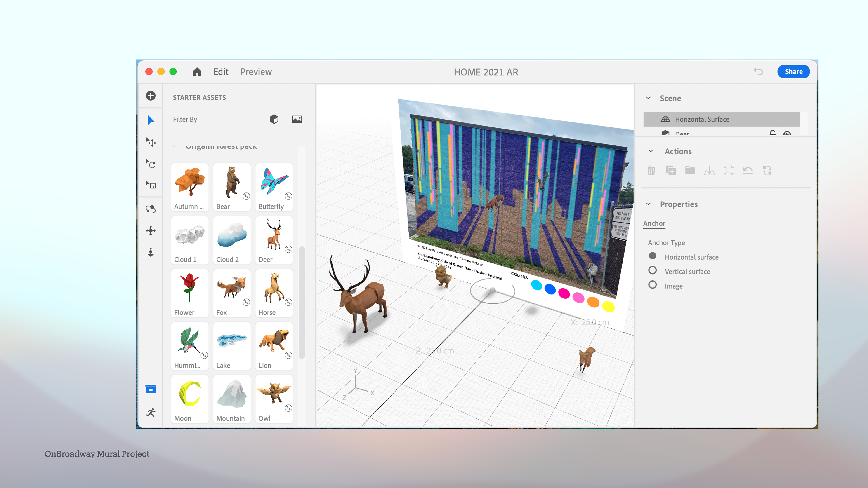The width and height of the screenshot is (868, 488).
Task: Select the Vertical surface anchor type
Action: pos(652,270)
